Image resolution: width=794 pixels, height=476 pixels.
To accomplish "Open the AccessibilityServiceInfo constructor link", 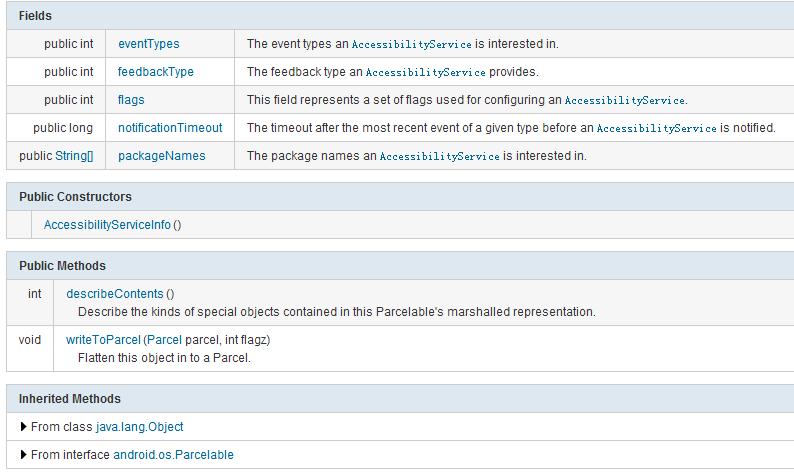I will click(107, 225).
